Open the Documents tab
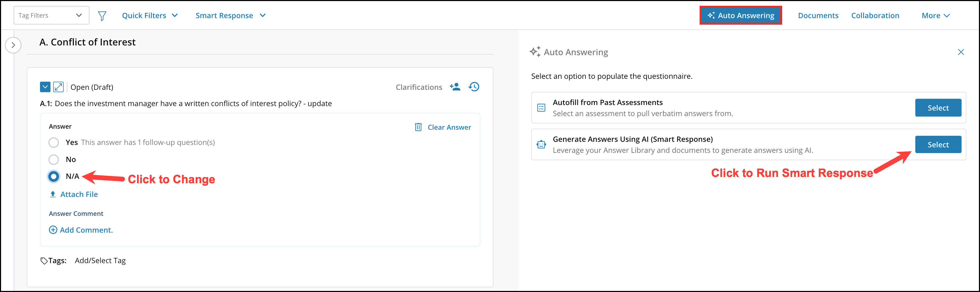980x292 pixels. coord(818,15)
